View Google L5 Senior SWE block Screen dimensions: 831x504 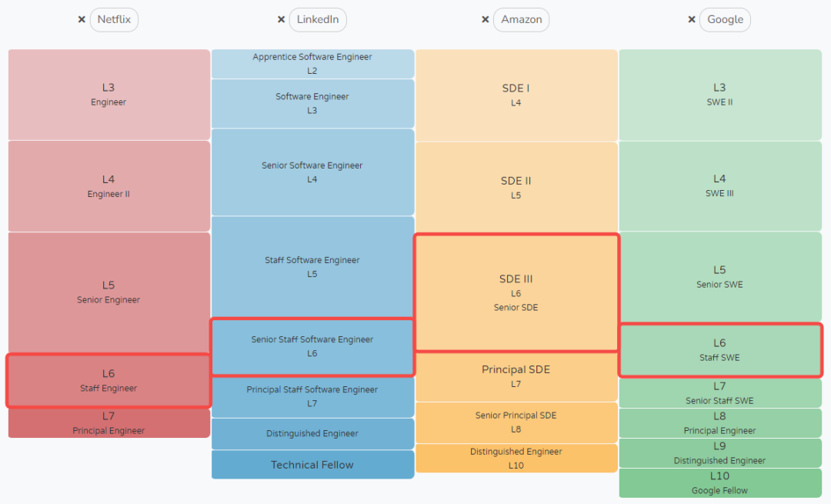[x=720, y=277]
